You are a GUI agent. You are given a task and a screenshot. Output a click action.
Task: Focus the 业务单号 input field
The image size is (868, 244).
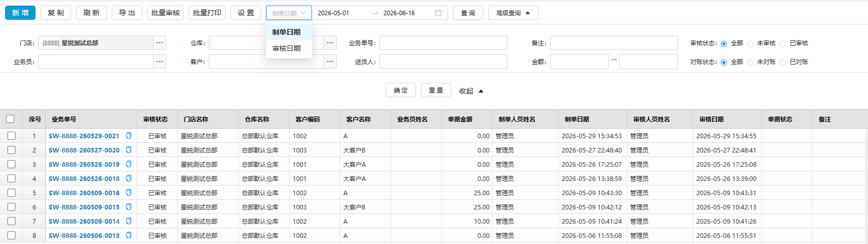click(x=443, y=43)
